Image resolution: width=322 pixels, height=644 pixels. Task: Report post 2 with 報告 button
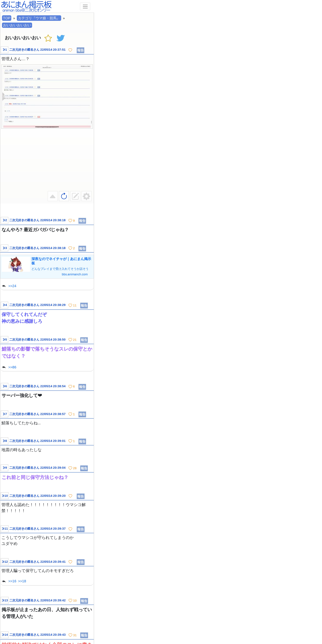point(82,221)
